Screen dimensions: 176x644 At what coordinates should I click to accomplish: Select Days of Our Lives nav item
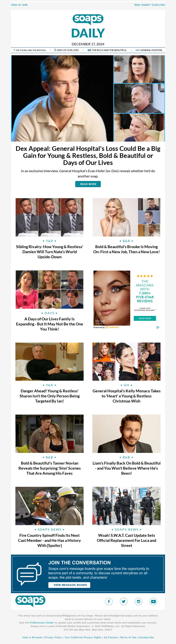tap(66, 50)
